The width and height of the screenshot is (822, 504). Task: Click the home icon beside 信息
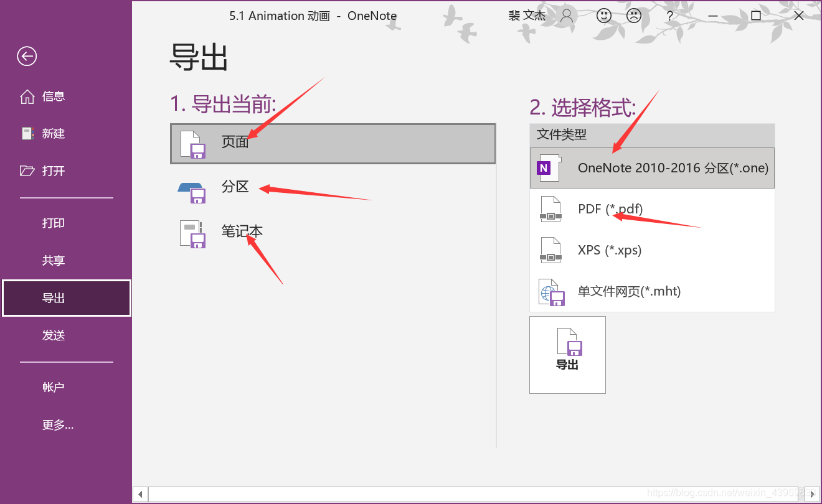pyautogui.click(x=27, y=96)
